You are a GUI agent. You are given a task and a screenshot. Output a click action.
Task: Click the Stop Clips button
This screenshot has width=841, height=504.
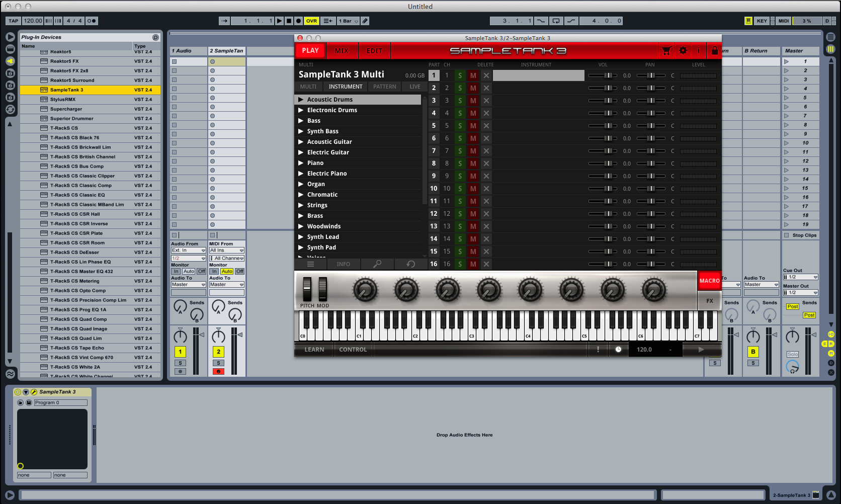(800, 235)
